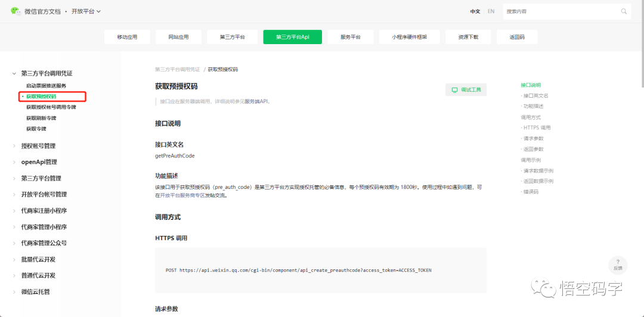Screen dimensions: 644x317
Task: Click the WeChat logo icon
Action: pyautogui.click(x=16, y=11)
